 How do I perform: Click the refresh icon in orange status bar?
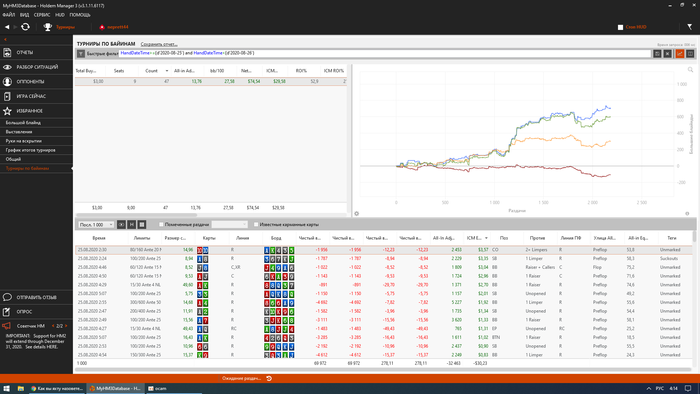point(269,378)
